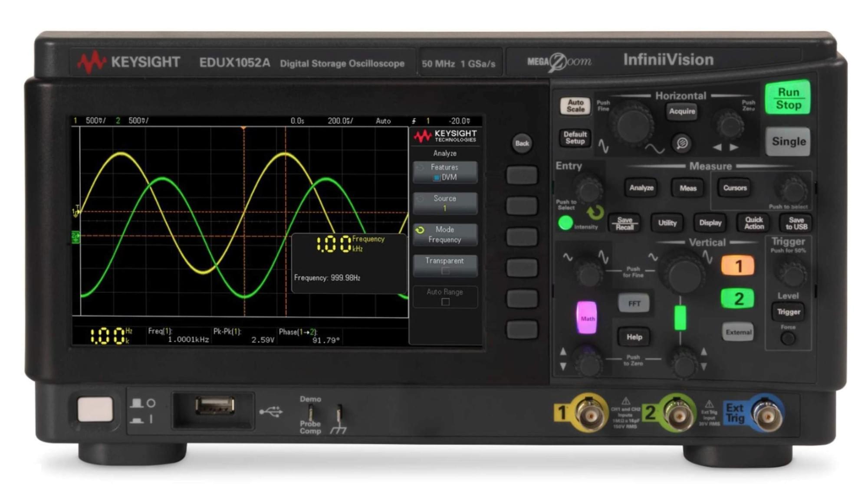The height and width of the screenshot is (485, 868).
Task: Click the channel 2 BNC input connector
Action: pos(678,414)
